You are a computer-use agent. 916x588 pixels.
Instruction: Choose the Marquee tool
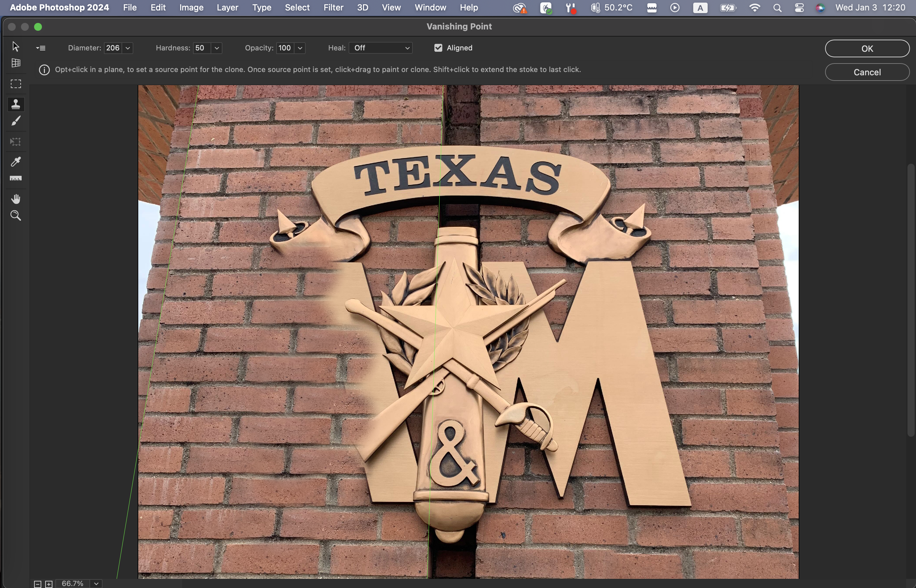pos(16,84)
